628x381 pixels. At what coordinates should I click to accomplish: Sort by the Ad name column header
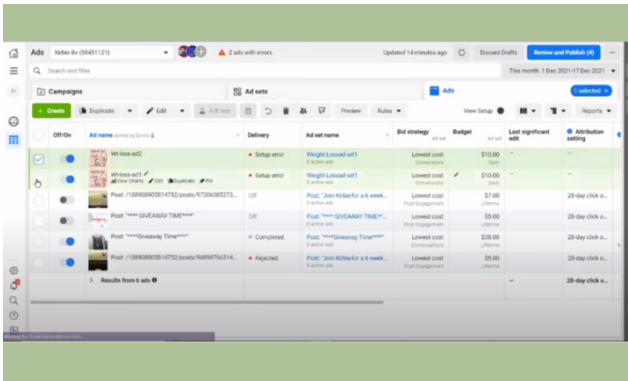101,135
